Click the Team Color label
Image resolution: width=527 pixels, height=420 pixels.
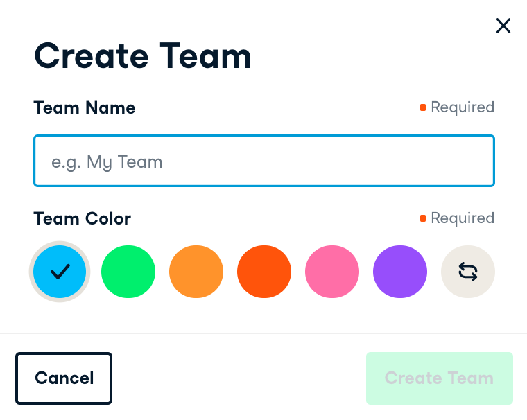coord(83,219)
